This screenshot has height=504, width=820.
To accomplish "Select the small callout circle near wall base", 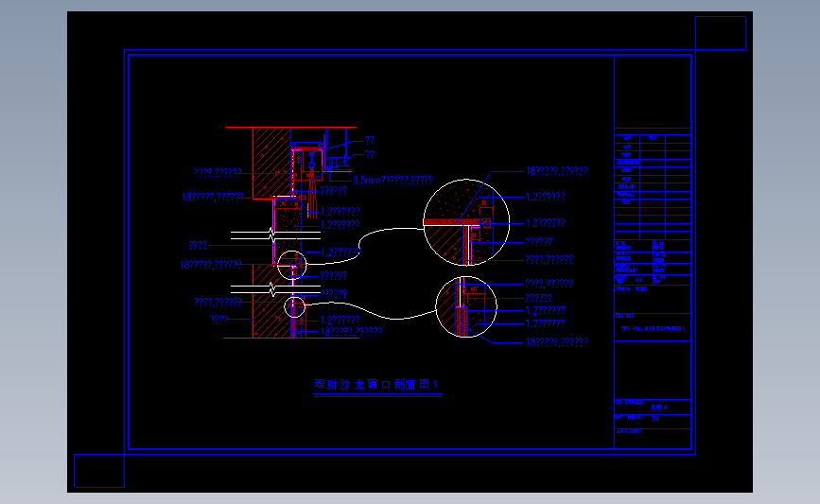I will pos(294,306).
